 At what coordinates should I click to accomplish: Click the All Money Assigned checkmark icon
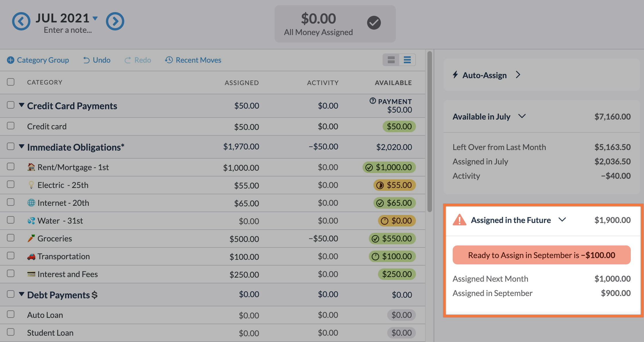pyautogui.click(x=374, y=23)
